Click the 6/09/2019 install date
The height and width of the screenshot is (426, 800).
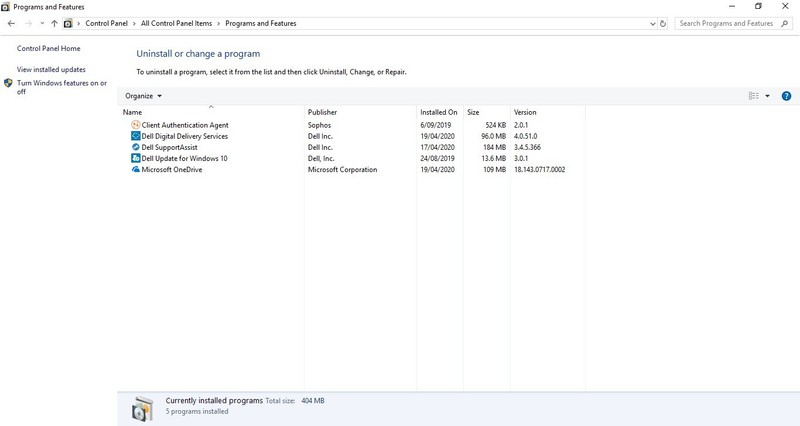coord(436,125)
